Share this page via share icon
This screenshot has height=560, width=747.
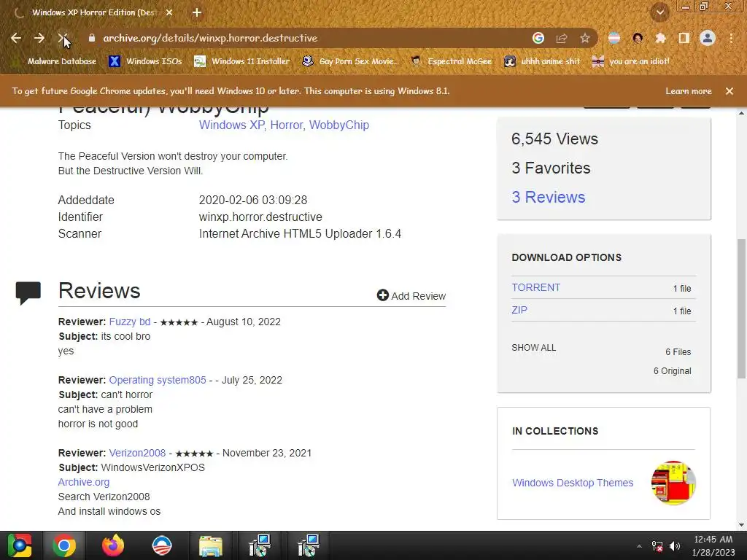562,38
